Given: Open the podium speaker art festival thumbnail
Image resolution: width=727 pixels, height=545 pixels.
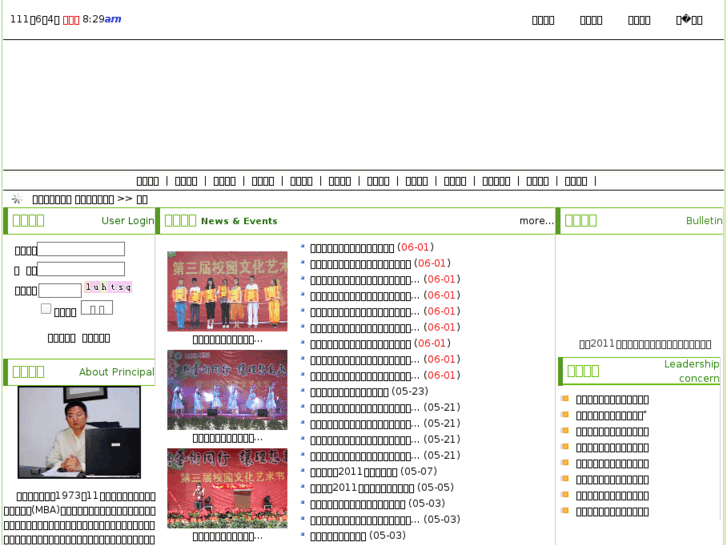Looking at the screenshot, I should [x=227, y=488].
